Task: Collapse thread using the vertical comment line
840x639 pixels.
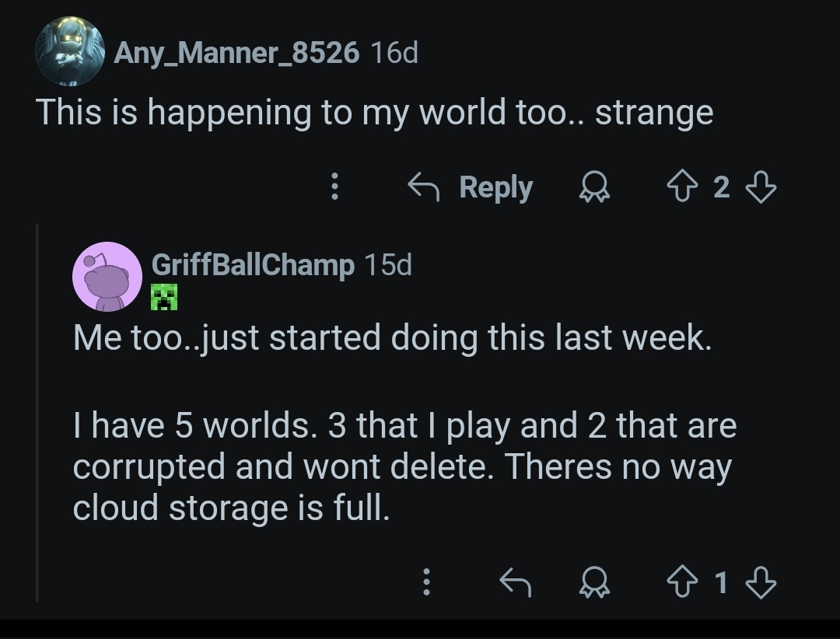Action: click(37, 412)
